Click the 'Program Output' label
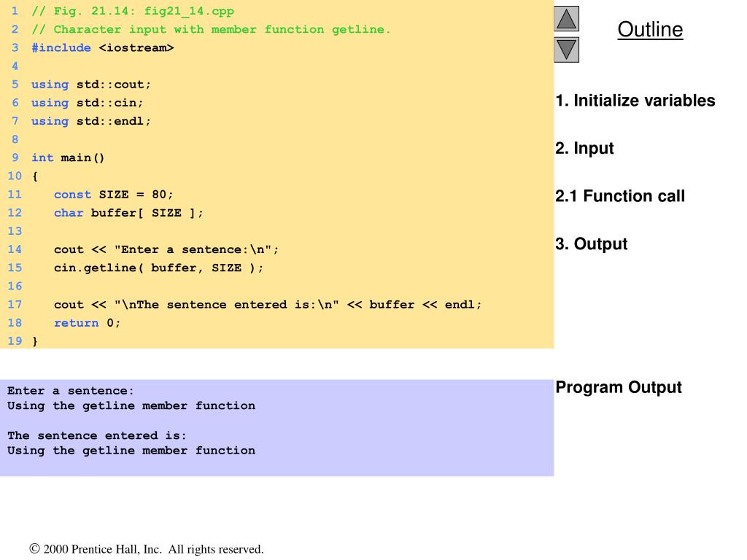This screenshot has width=747, height=560. tap(619, 387)
